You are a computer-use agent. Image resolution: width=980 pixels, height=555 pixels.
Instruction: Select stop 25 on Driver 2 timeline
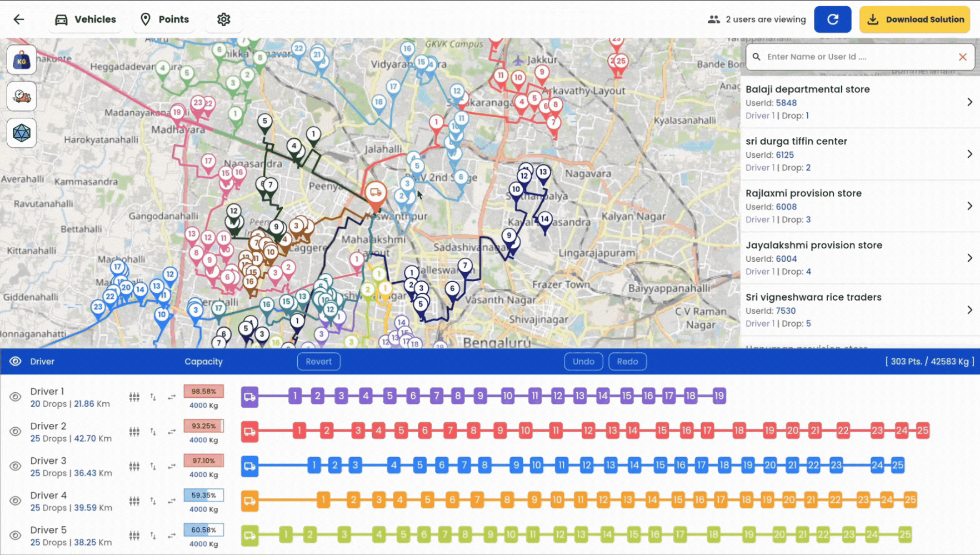tap(923, 431)
